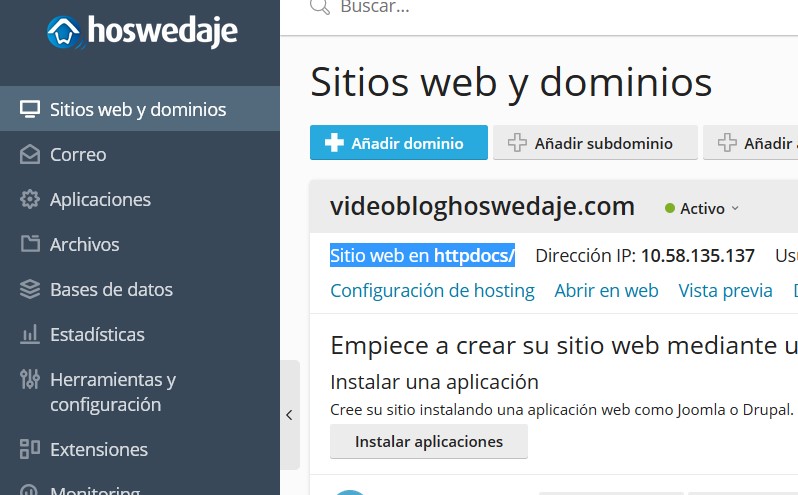Screen dimensions: 798x495
Task: Click the blocks icon next to Extensiones
Action: click(30, 449)
